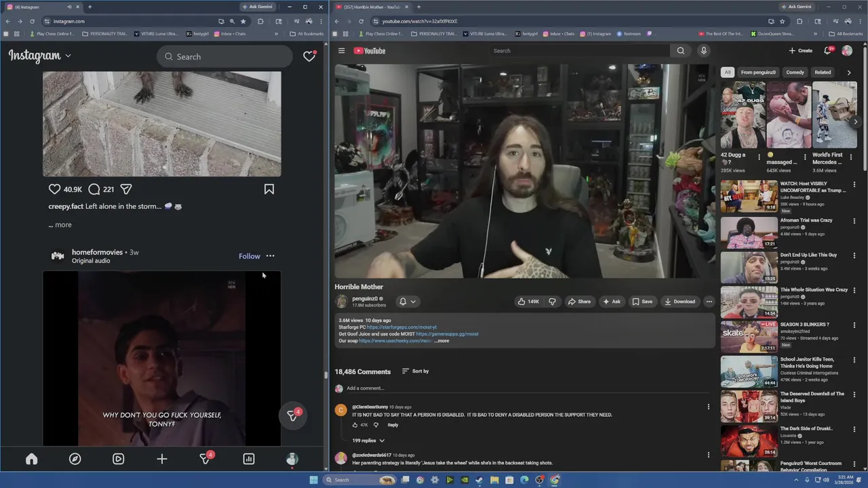Save the creepy.fact post with the bookmark icon
This screenshot has height=488, width=868.
coord(269,190)
